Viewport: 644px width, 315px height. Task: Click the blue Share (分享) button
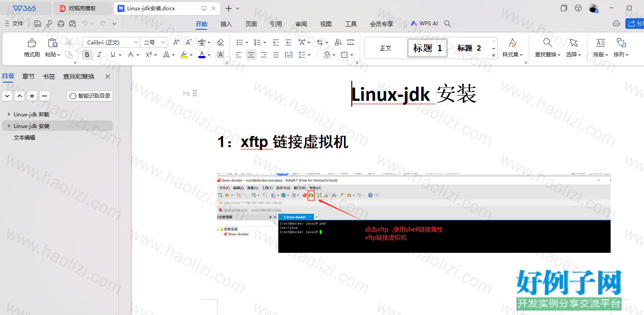pos(635,24)
